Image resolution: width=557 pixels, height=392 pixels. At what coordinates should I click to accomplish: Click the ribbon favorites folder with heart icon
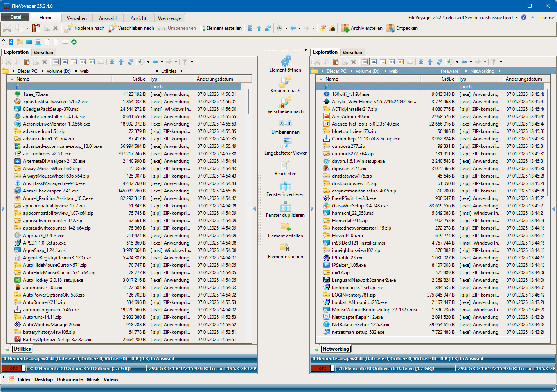[323, 28]
